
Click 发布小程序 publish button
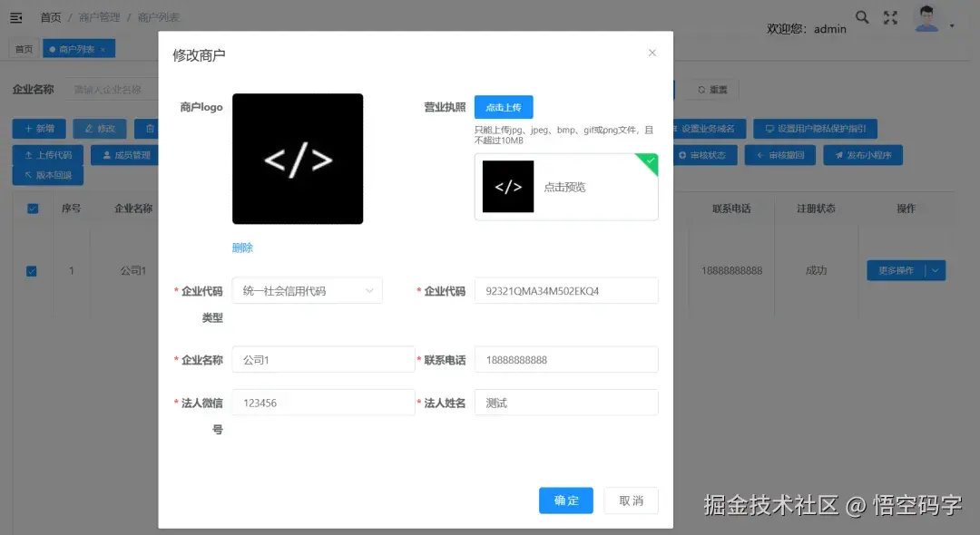click(x=863, y=154)
